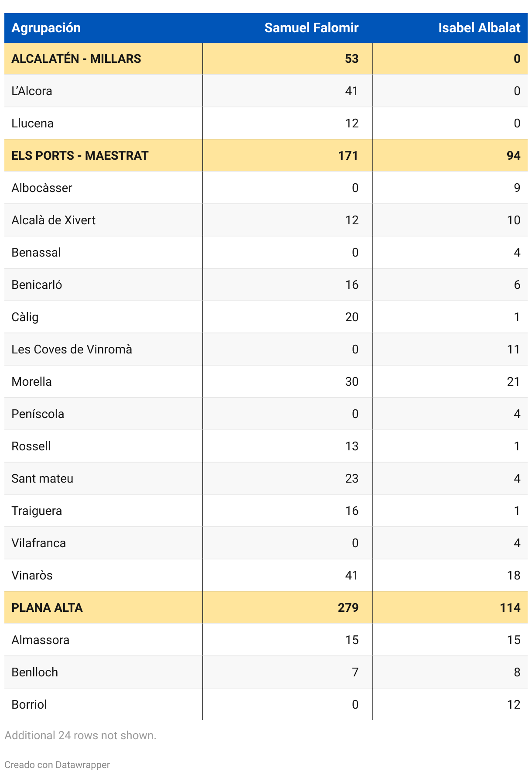Viewport: 532px width, 775px height.
Task: Click the 279 total under Samuel Falomir
Action: [x=348, y=608]
